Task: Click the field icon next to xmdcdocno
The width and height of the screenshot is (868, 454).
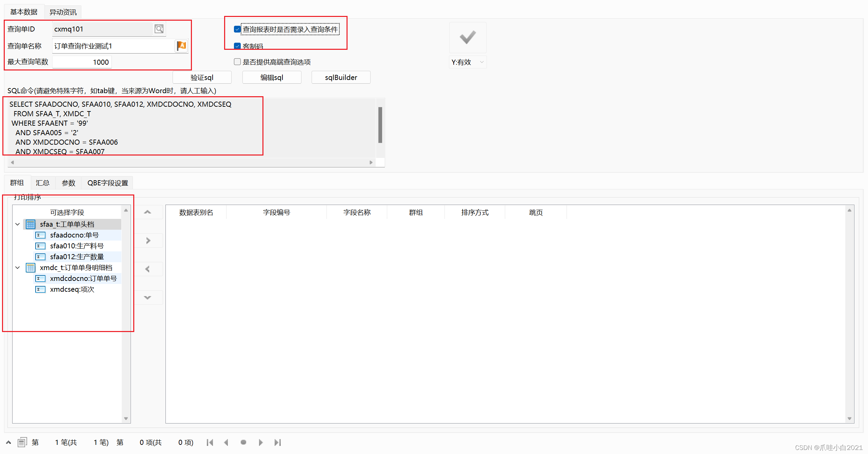Action: click(x=40, y=278)
